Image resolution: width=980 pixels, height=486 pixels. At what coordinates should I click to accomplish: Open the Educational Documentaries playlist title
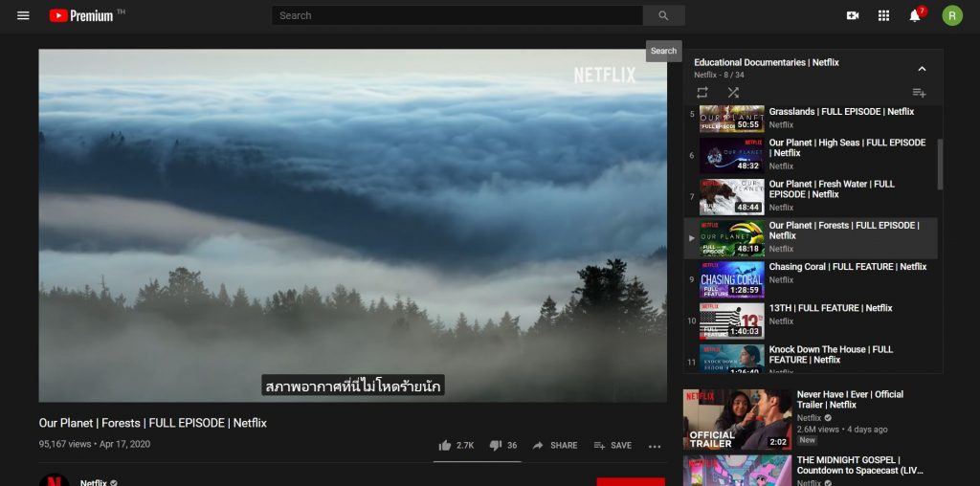click(x=767, y=62)
